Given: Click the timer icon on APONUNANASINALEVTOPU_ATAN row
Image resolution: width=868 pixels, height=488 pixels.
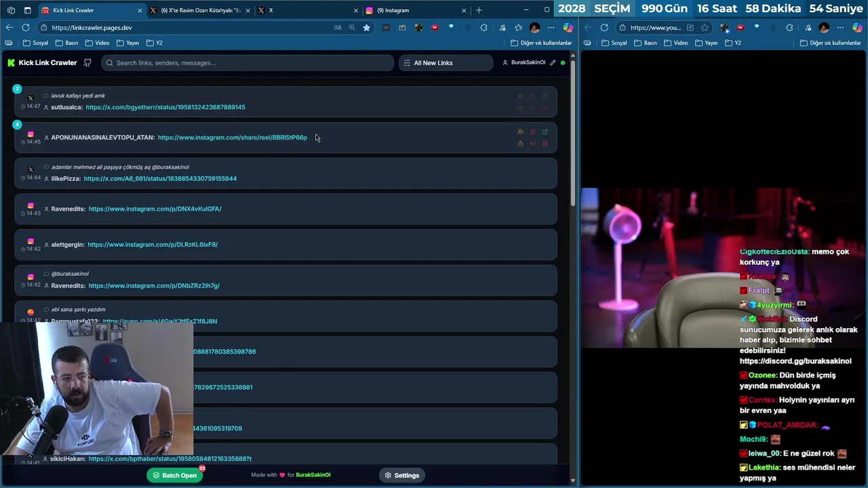Looking at the screenshot, I should (520, 144).
